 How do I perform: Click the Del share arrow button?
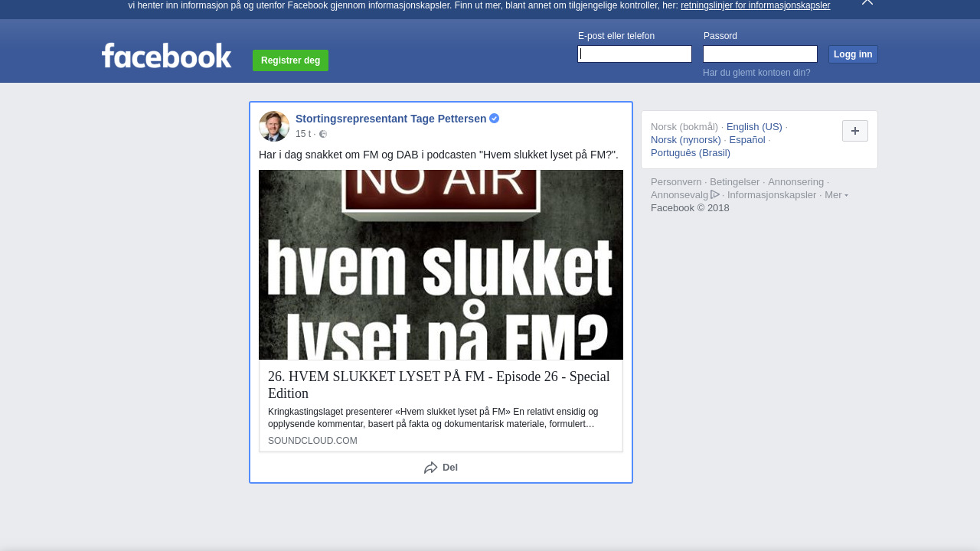pos(441,468)
